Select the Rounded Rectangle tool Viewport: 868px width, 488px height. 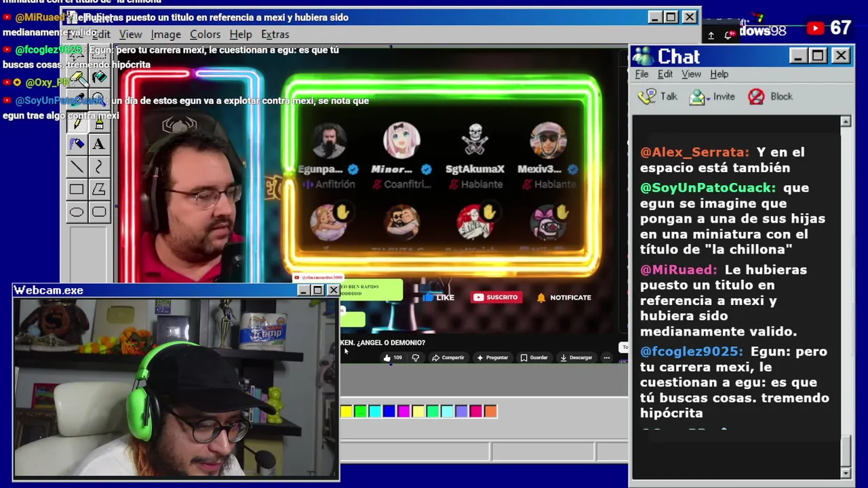point(99,212)
